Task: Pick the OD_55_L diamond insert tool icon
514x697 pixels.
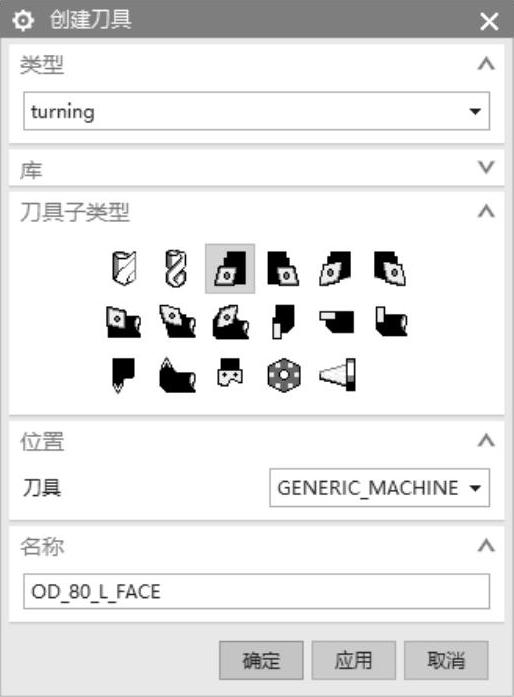Action: [x=336, y=268]
